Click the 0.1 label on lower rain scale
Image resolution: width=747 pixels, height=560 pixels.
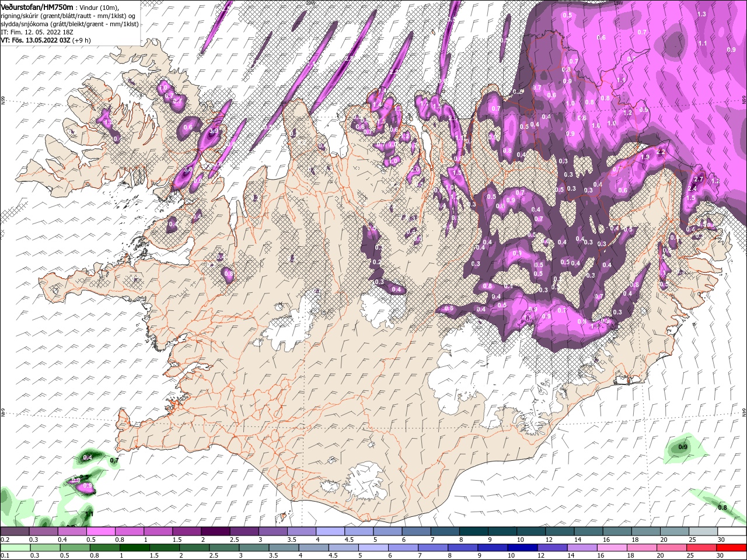point(5,556)
